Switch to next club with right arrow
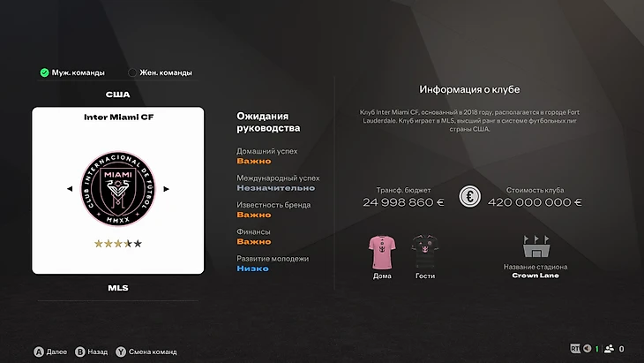Viewport: 644px width, 363px height. [166, 189]
